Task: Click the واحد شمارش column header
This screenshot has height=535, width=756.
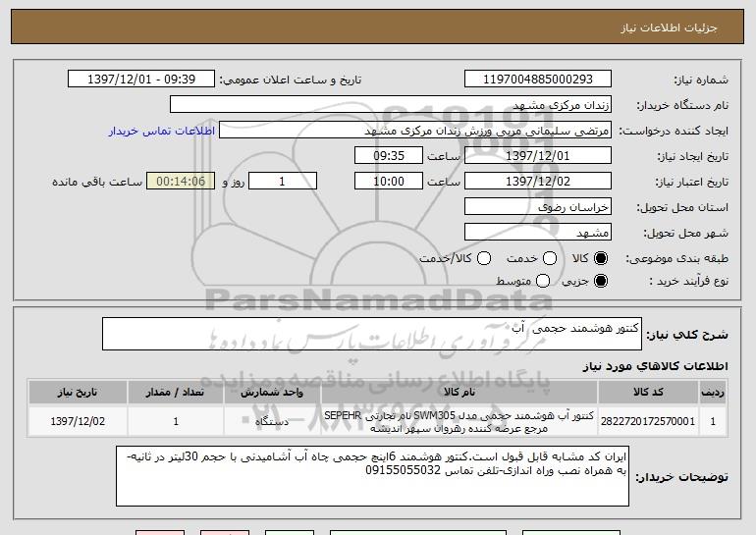Action: click(x=272, y=393)
